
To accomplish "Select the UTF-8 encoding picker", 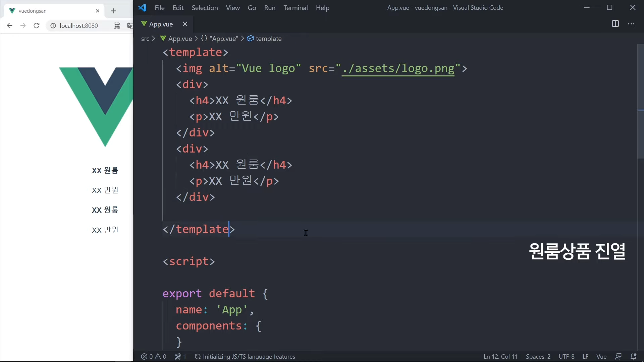I will click(566, 357).
